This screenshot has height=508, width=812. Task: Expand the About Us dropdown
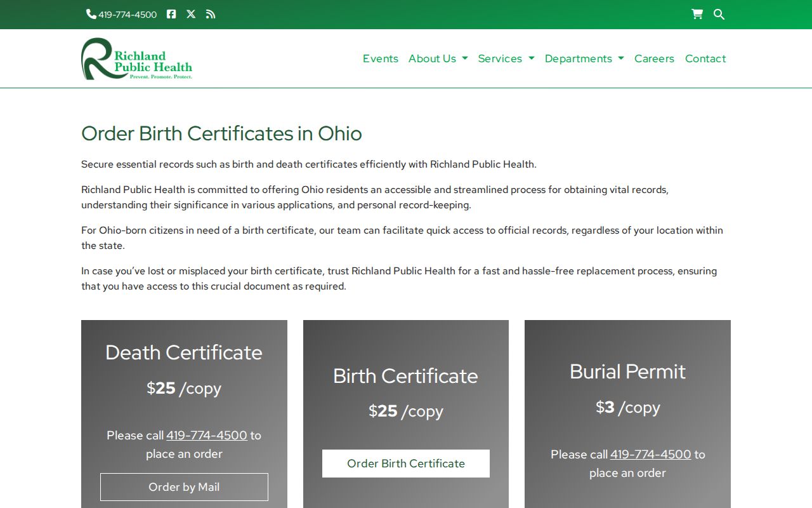pyautogui.click(x=438, y=58)
